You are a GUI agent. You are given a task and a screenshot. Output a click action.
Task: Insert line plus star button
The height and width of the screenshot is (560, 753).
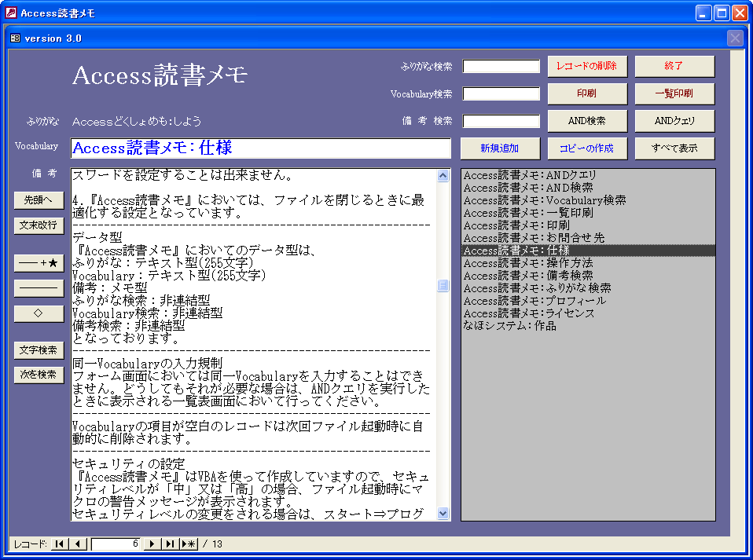tap(39, 263)
